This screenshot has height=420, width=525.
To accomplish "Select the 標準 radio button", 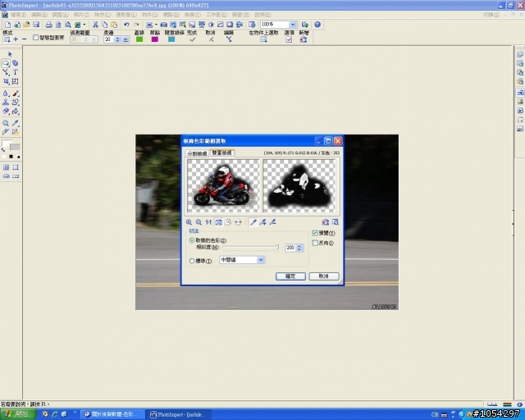I will (192, 261).
